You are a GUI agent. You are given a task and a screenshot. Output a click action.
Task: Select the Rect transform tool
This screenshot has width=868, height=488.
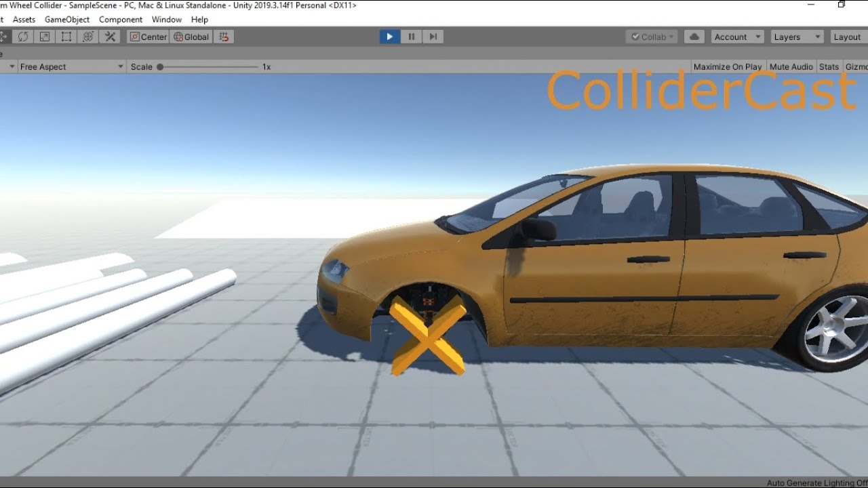point(66,37)
